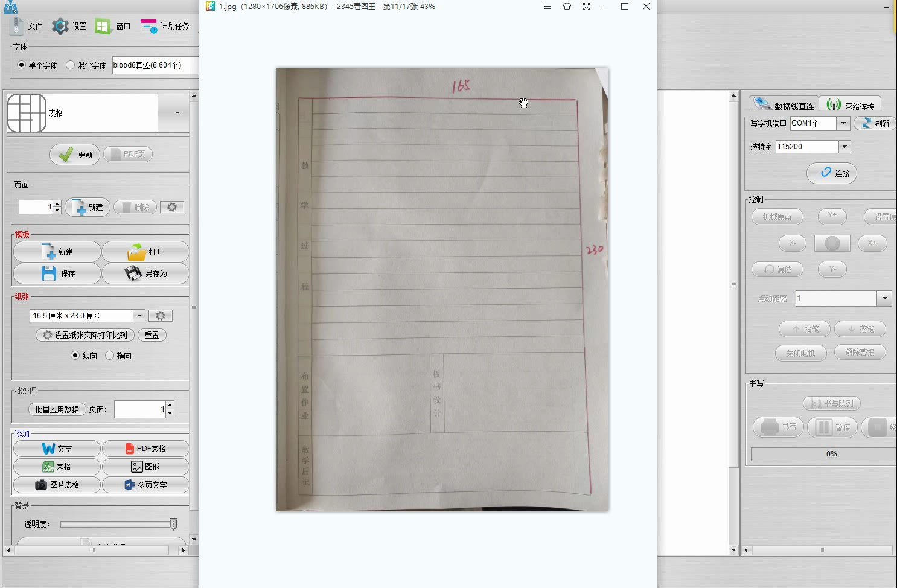The height and width of the screenshot is (588, 897).
Task: Increase the 批处理 页面 number
Action: 170,405
